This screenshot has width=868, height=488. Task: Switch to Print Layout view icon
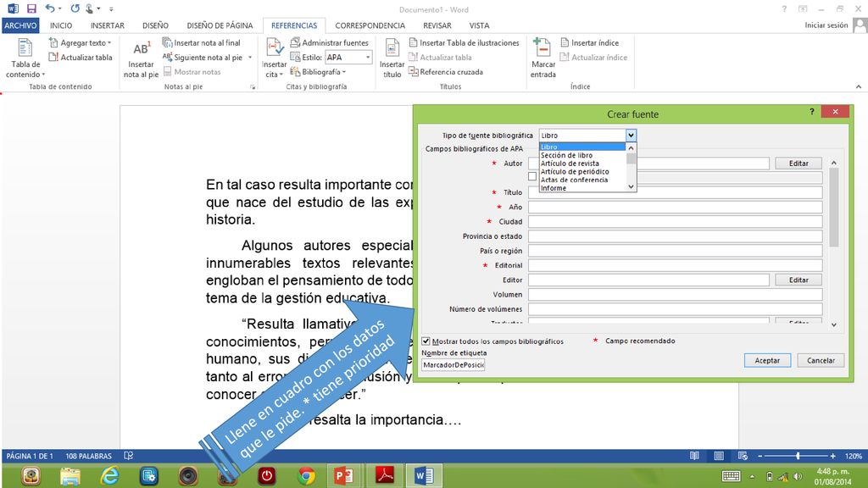click(x=719, y=456)
